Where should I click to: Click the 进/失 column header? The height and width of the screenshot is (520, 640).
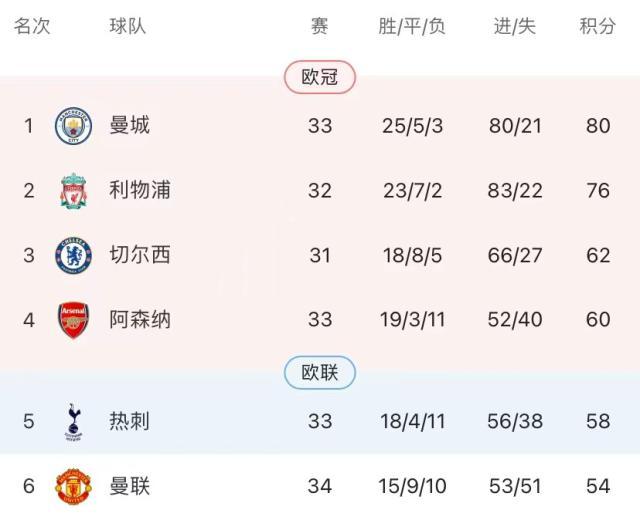(x=515, y=27)
